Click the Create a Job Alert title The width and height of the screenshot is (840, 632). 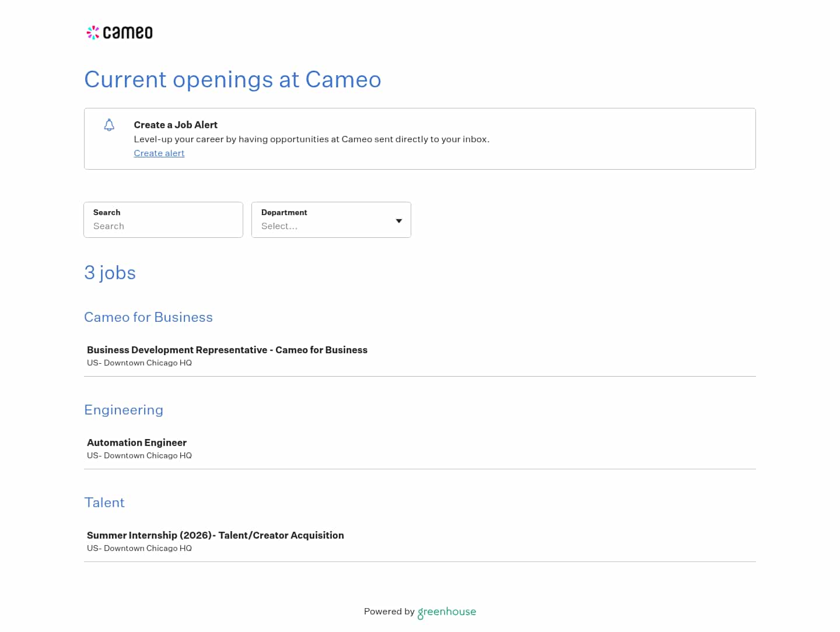pos(176,125)
